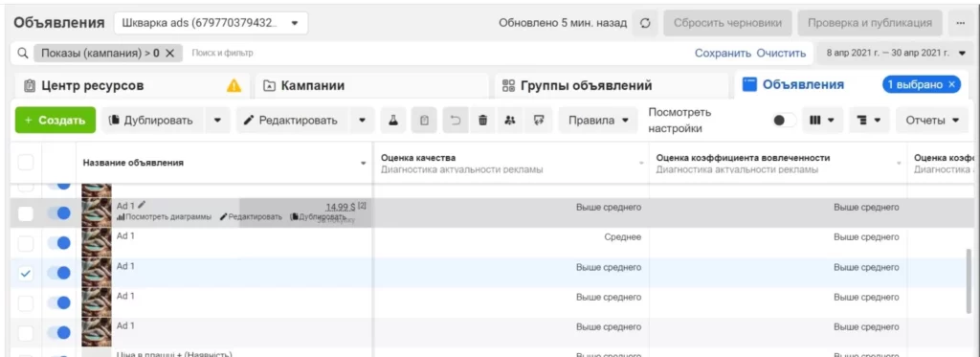980x357 pixels.
Task: Open the three-dots more options menu
Action: (x=961, y=23)
